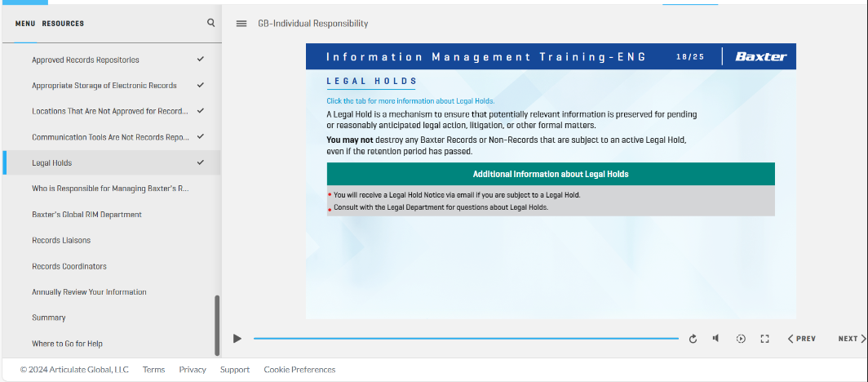Open Baxter's Global RIM Department lesson

pos(112,214)
